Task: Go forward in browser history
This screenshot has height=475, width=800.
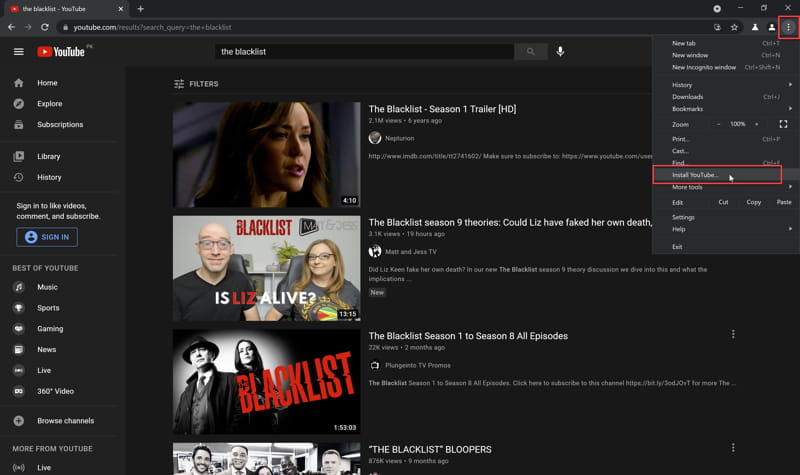Action: click(28, 27)
